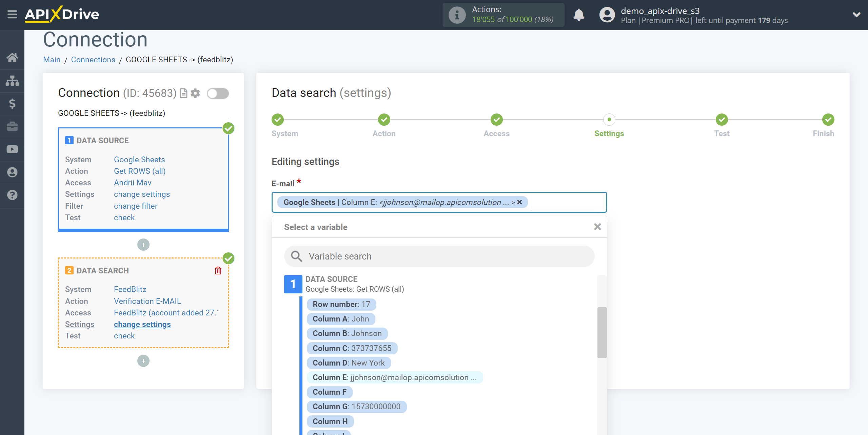The height and width of the screenshot is (435, 868).
Task: Delete the Data Search block with trash icon
Action: point(218,270)
